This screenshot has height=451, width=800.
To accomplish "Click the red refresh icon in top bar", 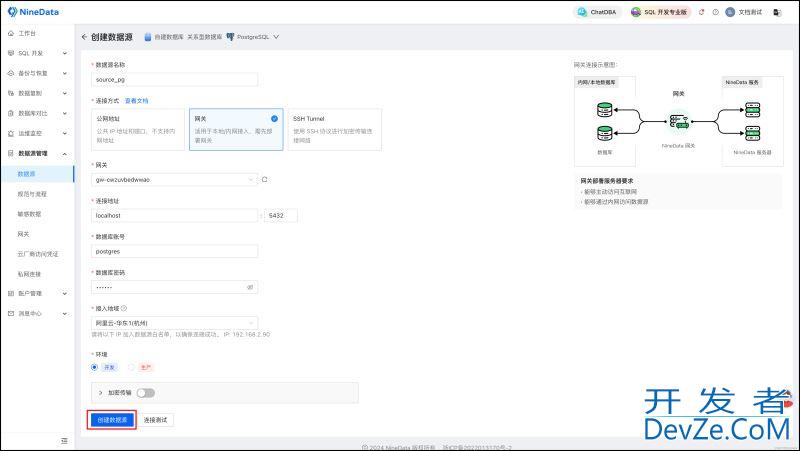I will point(702,12).
